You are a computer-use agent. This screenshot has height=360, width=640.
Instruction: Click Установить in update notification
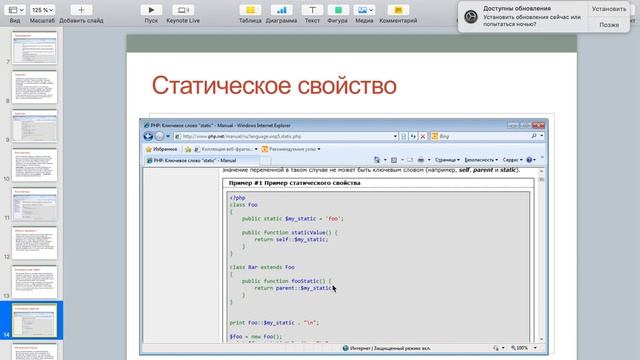(609, 9)
